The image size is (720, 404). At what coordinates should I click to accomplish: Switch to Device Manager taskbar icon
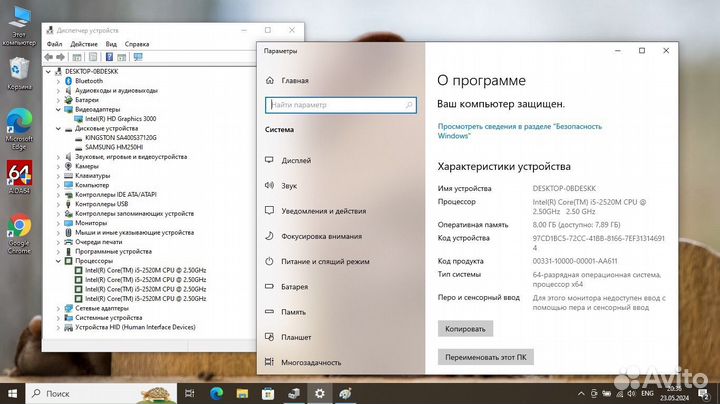(294, 393)
